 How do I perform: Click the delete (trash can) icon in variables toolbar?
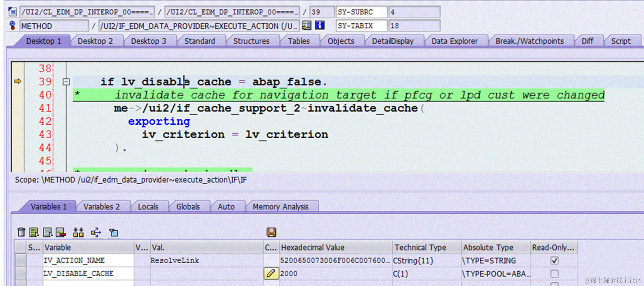point(21,232)
